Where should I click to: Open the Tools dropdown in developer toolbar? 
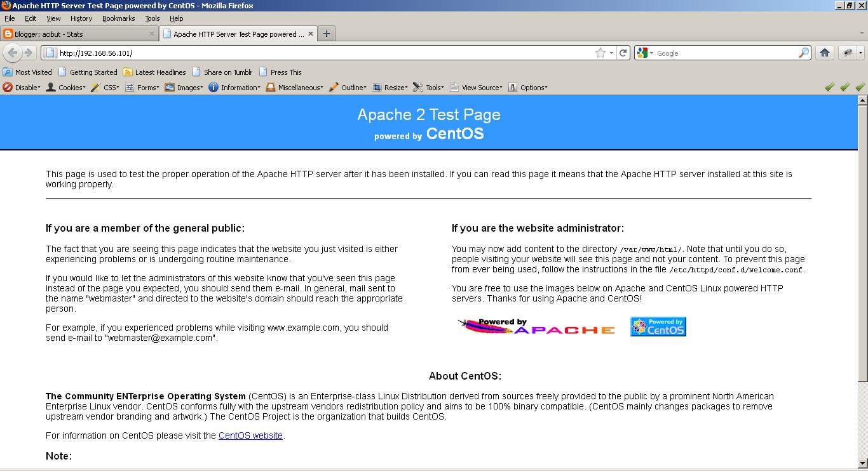tap(428, 88)
